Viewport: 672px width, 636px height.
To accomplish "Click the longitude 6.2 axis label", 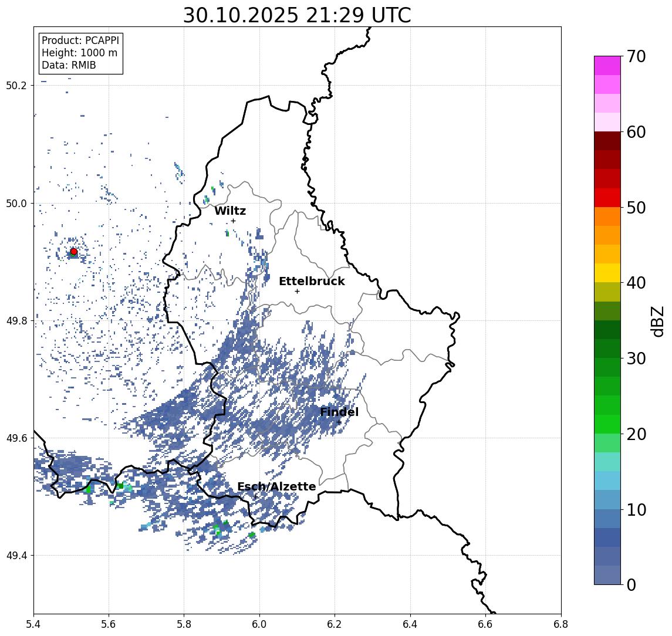I will (x=335, y=624).
